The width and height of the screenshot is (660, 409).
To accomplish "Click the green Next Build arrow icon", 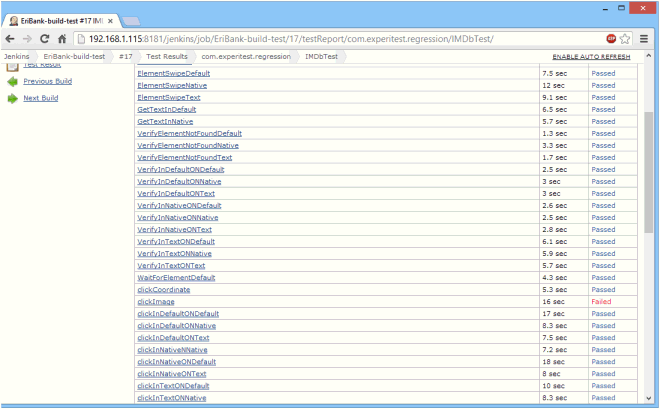I will point(12,98).
